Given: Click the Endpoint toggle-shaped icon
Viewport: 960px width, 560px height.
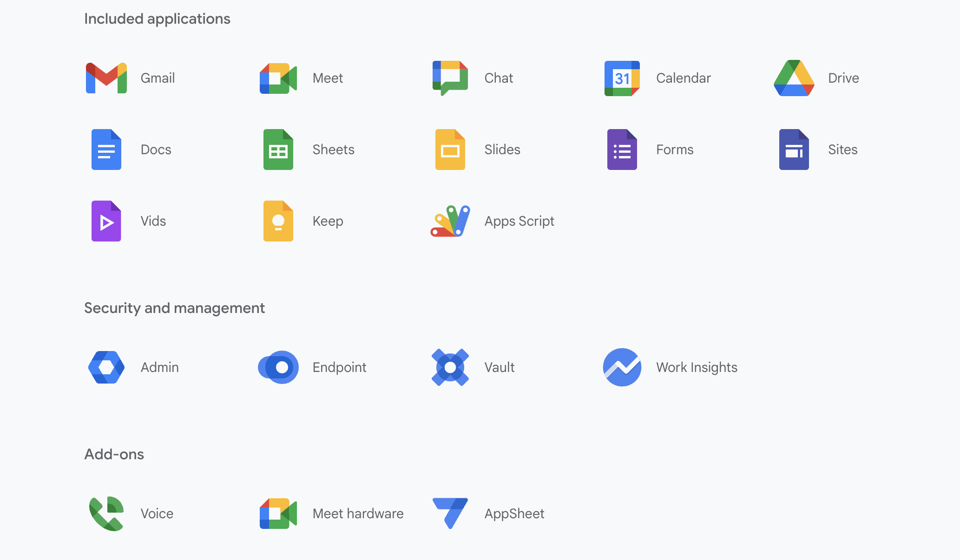Looking at the screenshot, I should pyautogui.click(x=278, y=367).
